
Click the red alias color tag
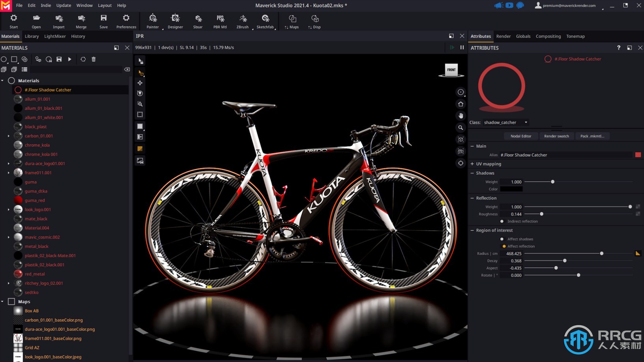[638, 155]
